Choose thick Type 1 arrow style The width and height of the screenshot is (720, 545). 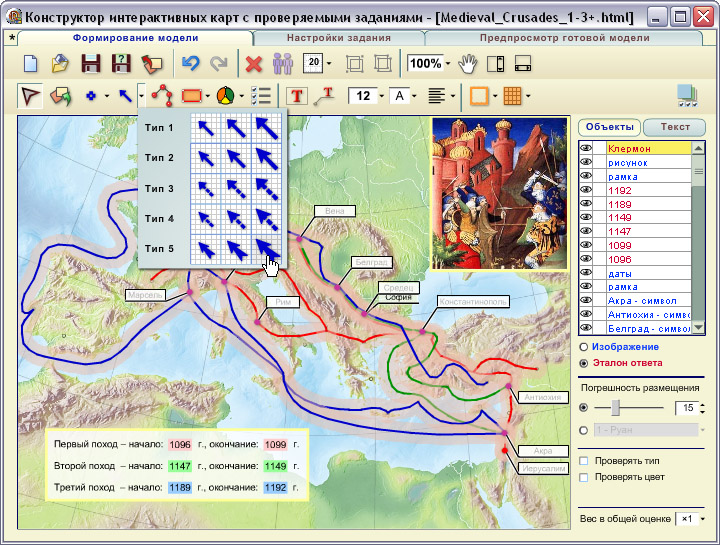tap(266, 128)
